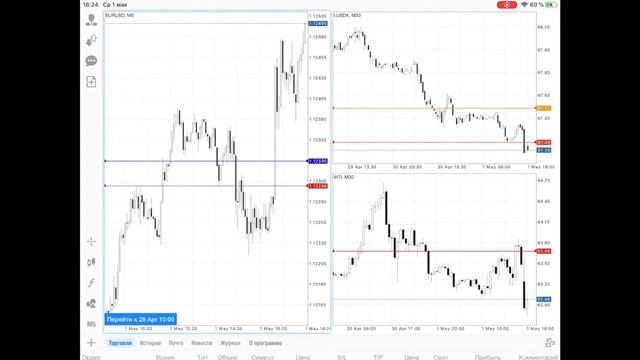This screenshot has height=360, width=640.
Task: Sort by the Комментарий column header
Action: 538,358
